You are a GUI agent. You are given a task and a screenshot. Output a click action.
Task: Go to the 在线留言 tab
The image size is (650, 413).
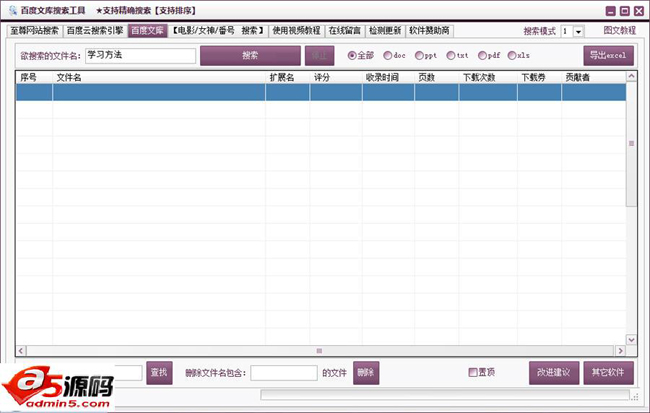coord(344,31)
